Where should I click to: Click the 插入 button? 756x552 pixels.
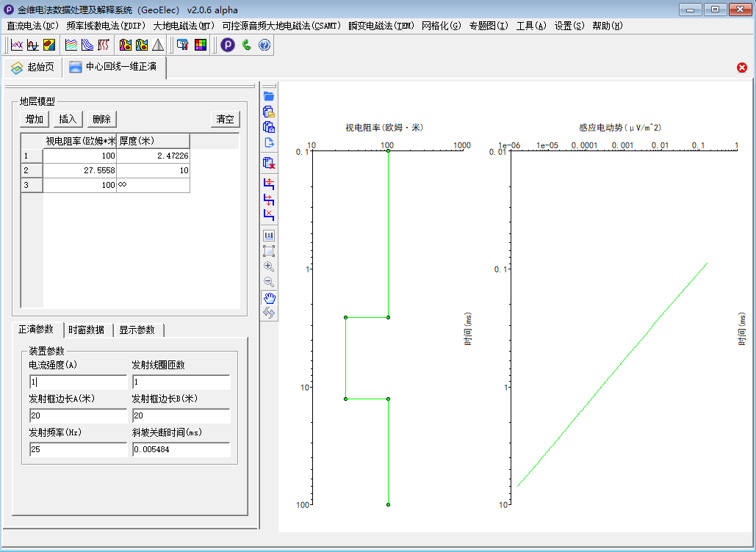click(x=68, y=119)
